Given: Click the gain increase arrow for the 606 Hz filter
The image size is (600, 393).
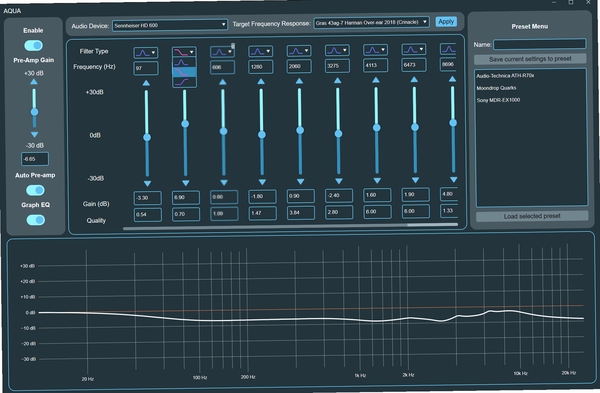Looking at the screenshot, I should (x=223, y=82).
